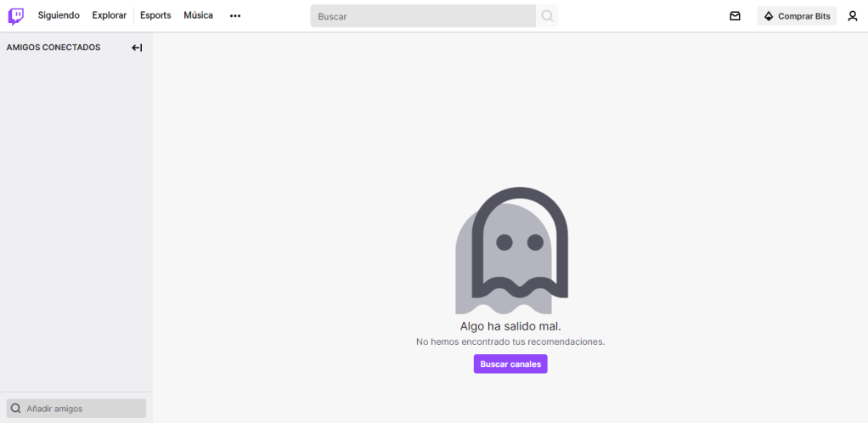
Task: Open the inbox notifications icon
Action: pyautogui.click(x=735, y=16)
